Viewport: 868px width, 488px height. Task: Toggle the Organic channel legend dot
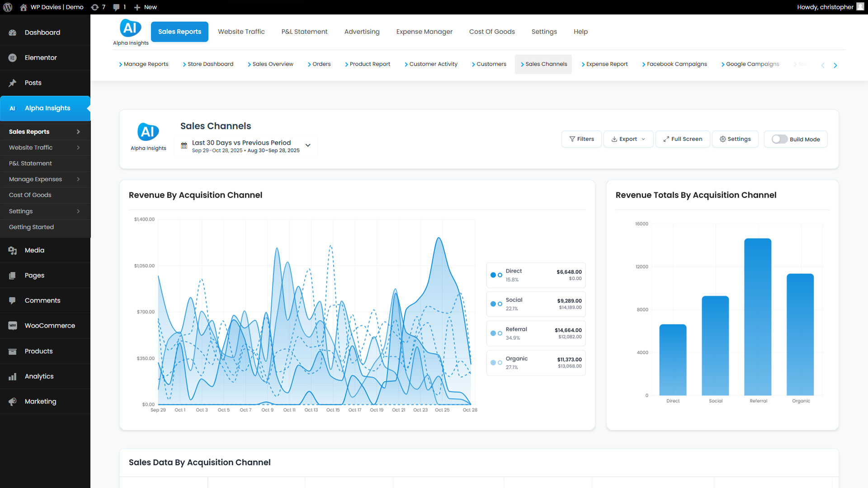[493, 362]
